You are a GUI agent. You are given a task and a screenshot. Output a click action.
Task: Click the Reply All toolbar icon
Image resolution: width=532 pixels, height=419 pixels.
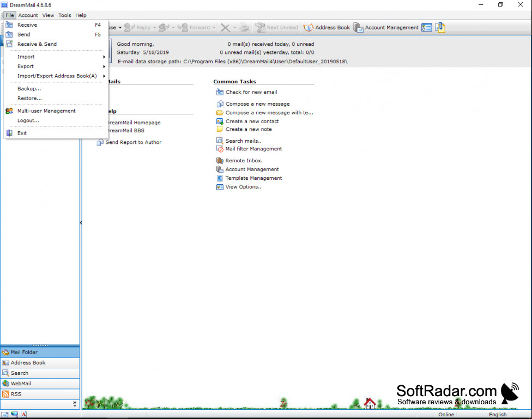[x=164, y=27]
